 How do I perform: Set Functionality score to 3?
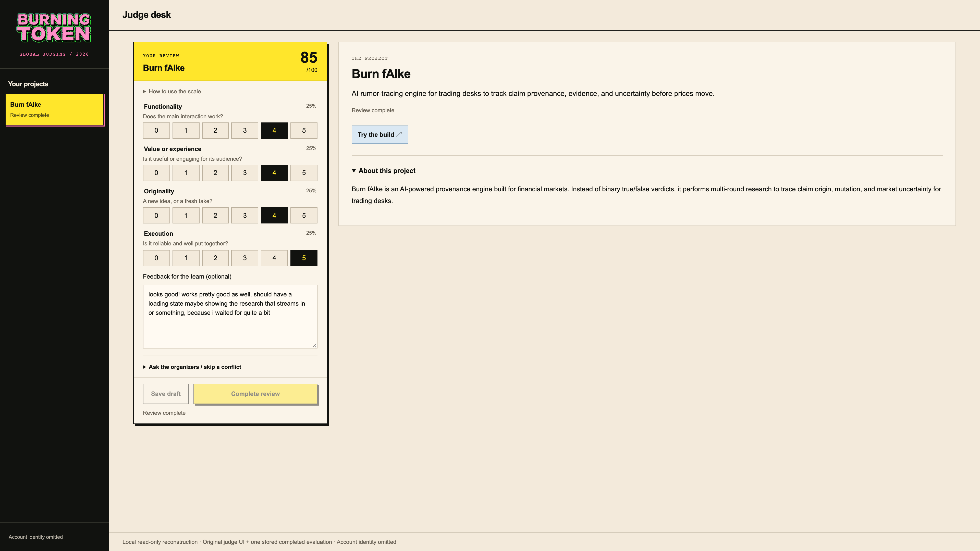point(245,130)
